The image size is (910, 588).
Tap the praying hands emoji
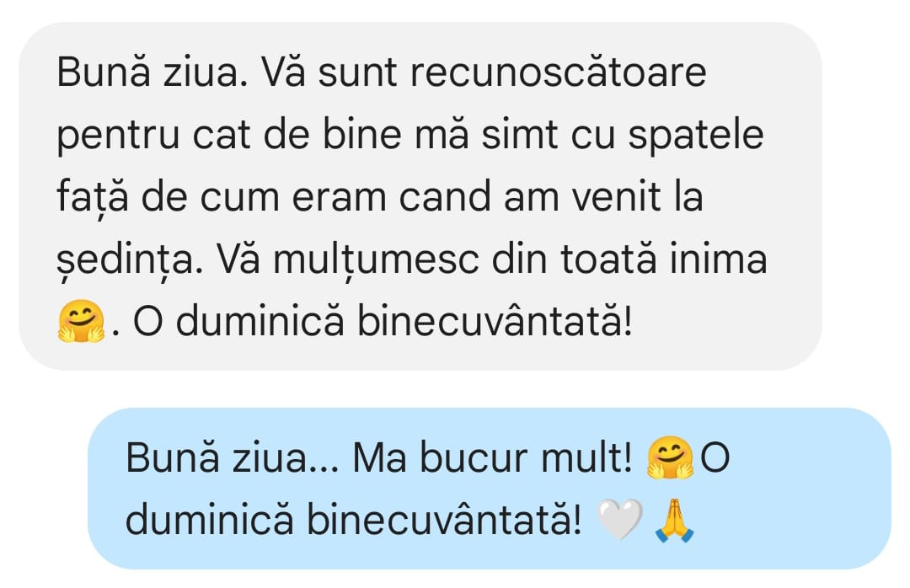(674, 520)
